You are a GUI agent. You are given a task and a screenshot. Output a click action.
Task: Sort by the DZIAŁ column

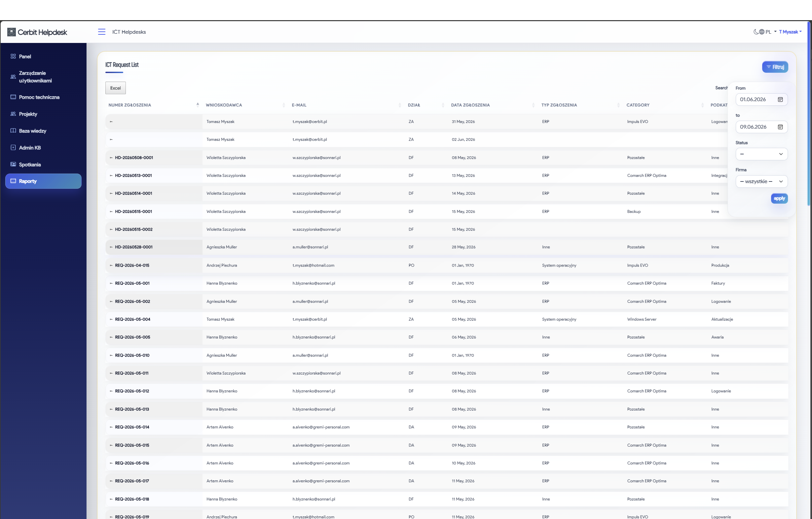pos(426,105)
